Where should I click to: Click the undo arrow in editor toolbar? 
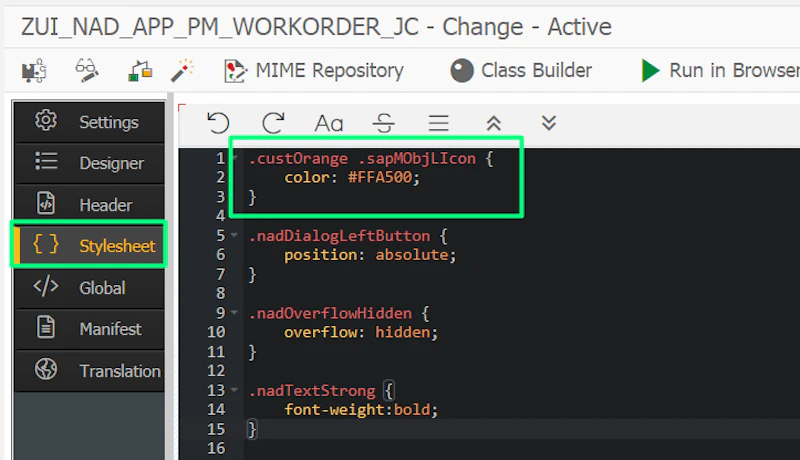pyautogui.click(x=218, y=123)
